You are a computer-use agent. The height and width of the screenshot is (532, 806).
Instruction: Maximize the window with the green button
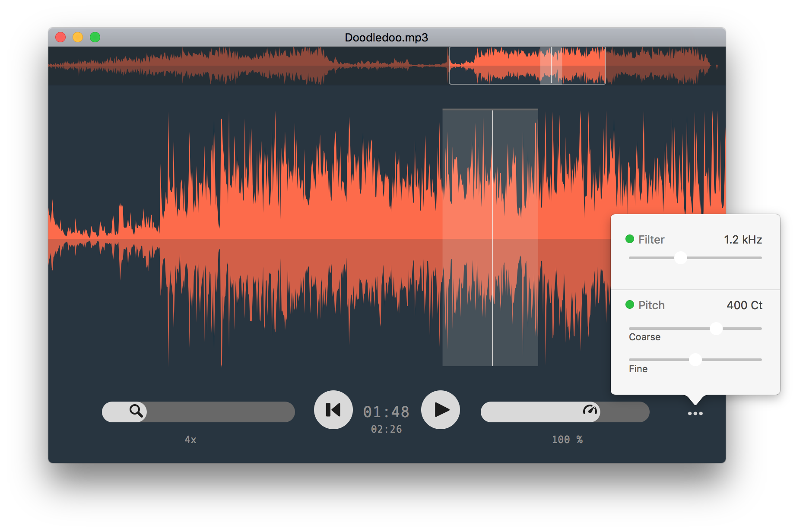pyautogui.click(x=95, y=37)
